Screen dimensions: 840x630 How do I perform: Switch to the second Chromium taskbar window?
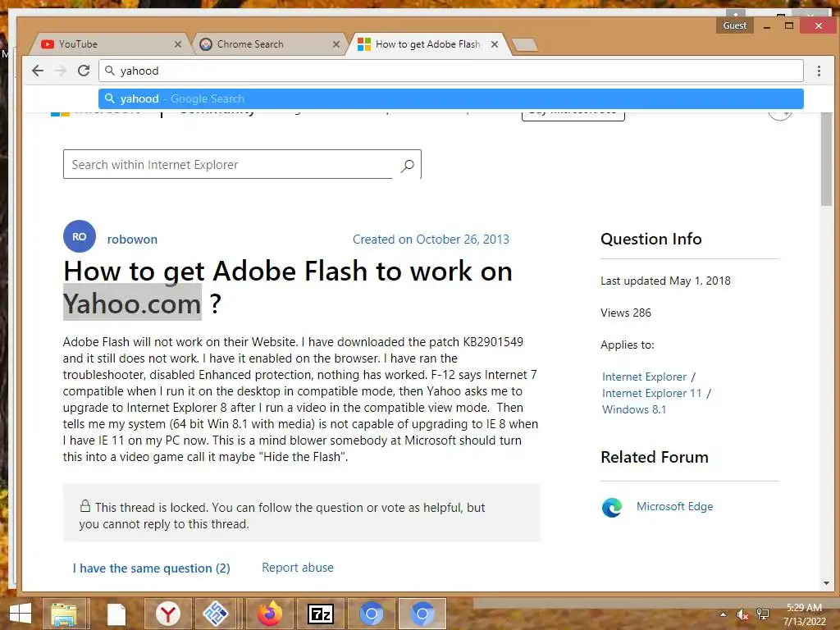coord(422,614)
